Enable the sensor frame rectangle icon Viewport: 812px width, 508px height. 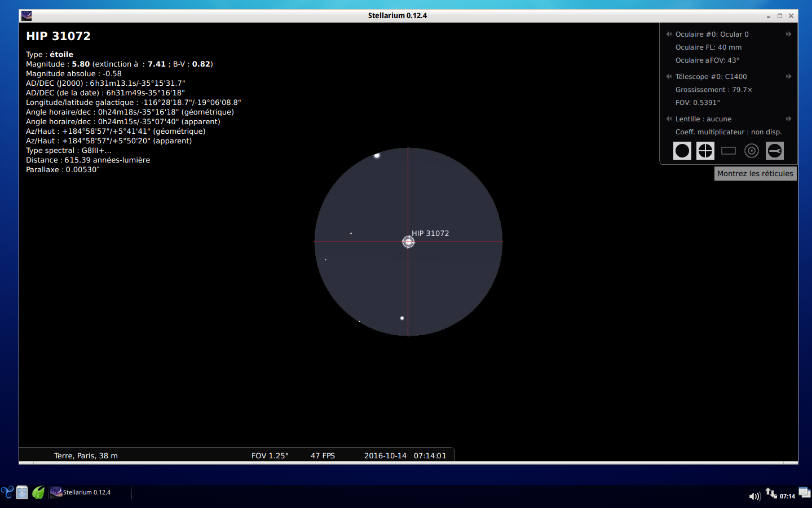pyautogui.click(x=729, y=151)
